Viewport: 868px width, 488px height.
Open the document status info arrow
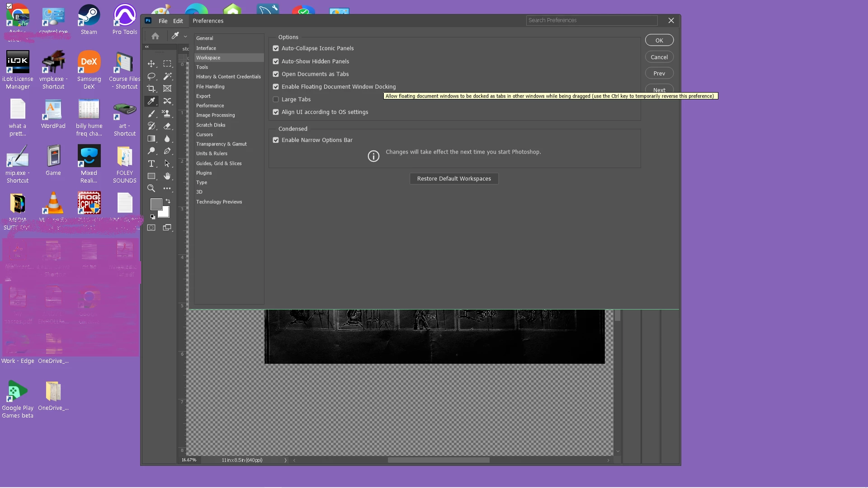285,460
